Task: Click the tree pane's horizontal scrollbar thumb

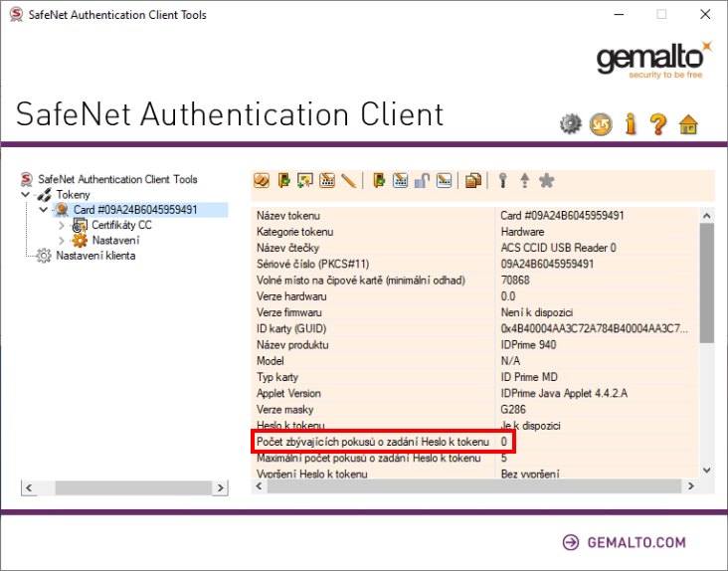Action: [x=133, y=487]
